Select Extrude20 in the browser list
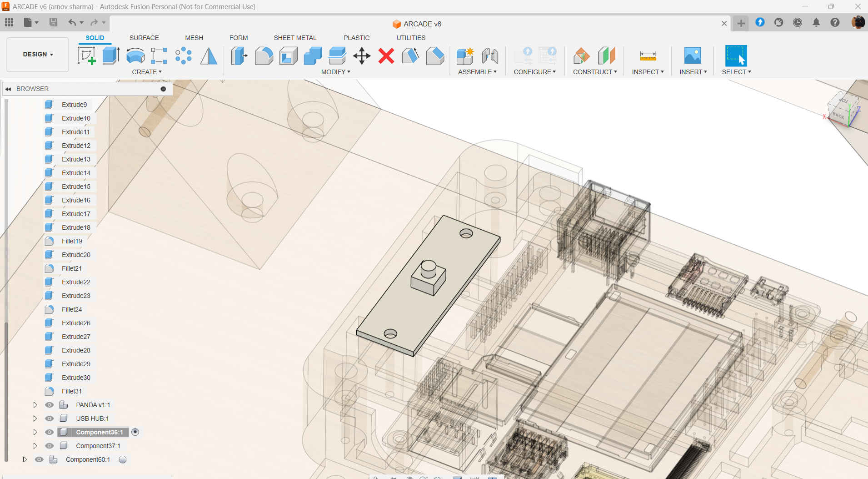The height and width of the screenshot is (479, 868). coord(76,255)
